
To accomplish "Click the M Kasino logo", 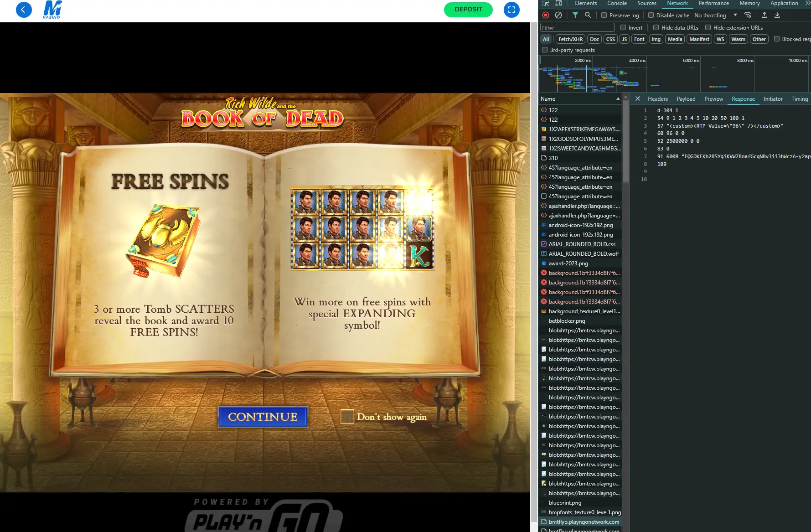I will point(52,10).
